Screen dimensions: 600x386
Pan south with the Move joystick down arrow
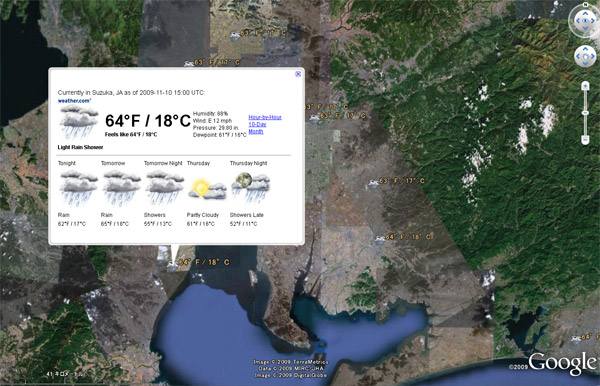tap(585, 64)
